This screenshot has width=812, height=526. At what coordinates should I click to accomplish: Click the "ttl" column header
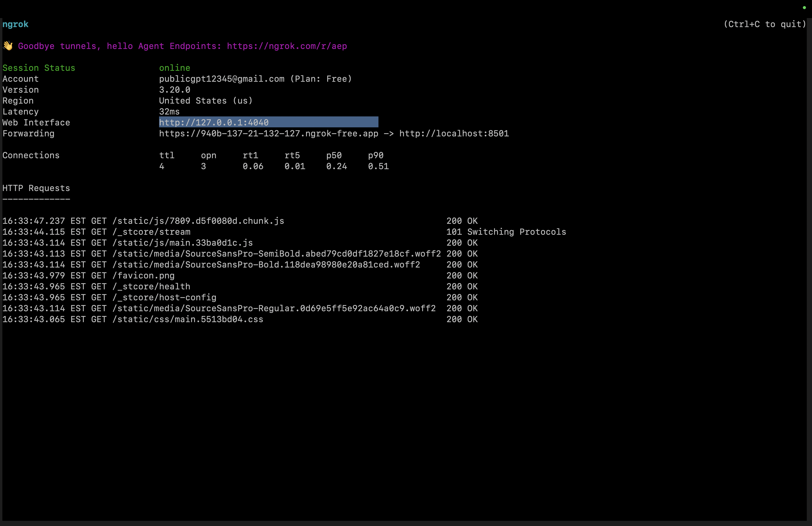point(167,155)
